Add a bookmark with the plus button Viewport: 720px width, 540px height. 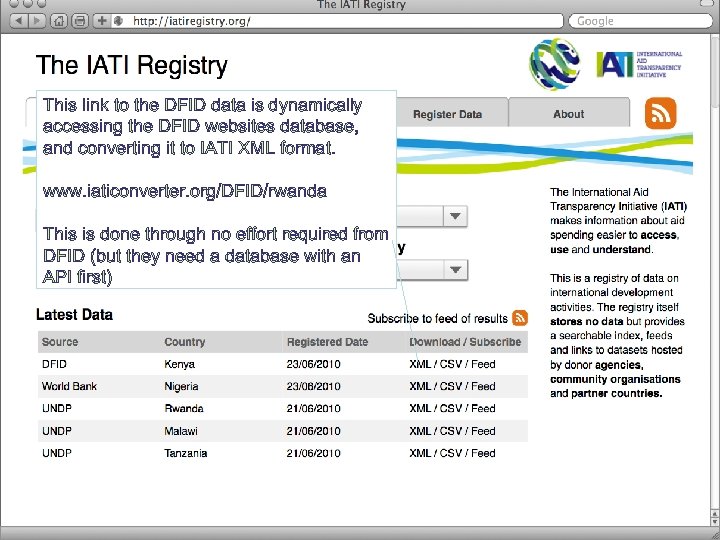coord(101,21)
